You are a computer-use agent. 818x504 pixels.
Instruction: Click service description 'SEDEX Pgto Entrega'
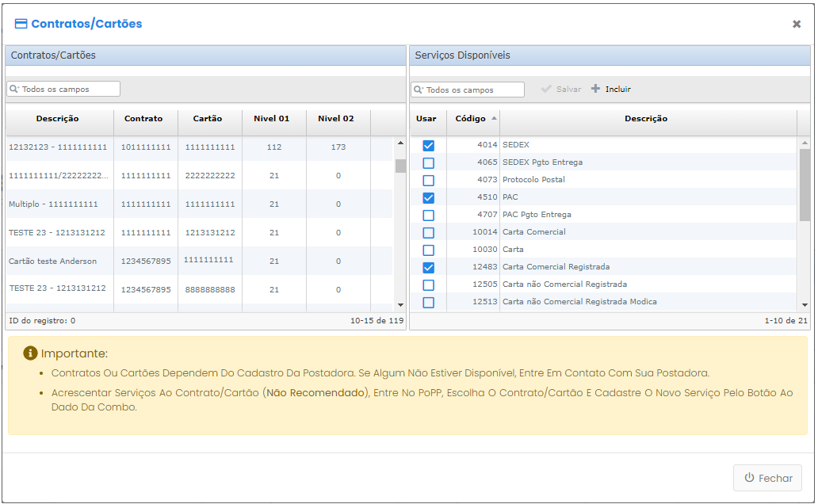tap(542, 162)
